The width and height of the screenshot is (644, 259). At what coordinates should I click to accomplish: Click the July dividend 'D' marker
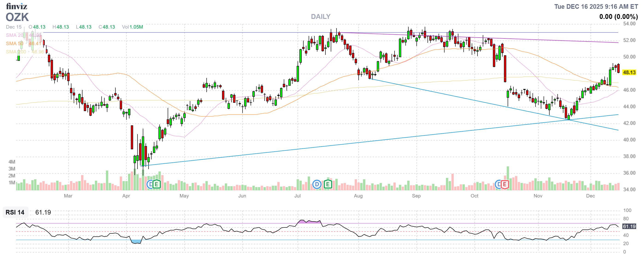tap(317, 185)
